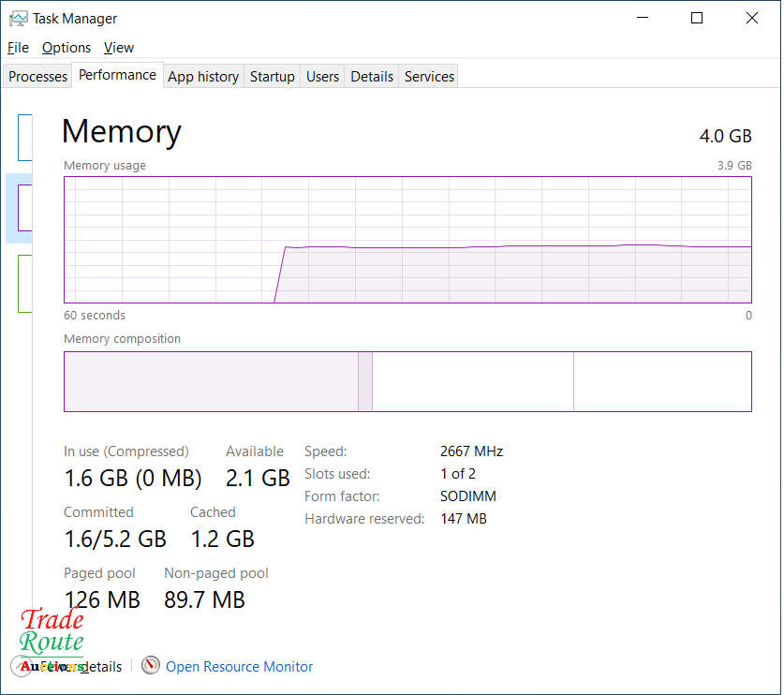Open the Options menu
Screen dimensions: 784x695
tap(67, 48)
